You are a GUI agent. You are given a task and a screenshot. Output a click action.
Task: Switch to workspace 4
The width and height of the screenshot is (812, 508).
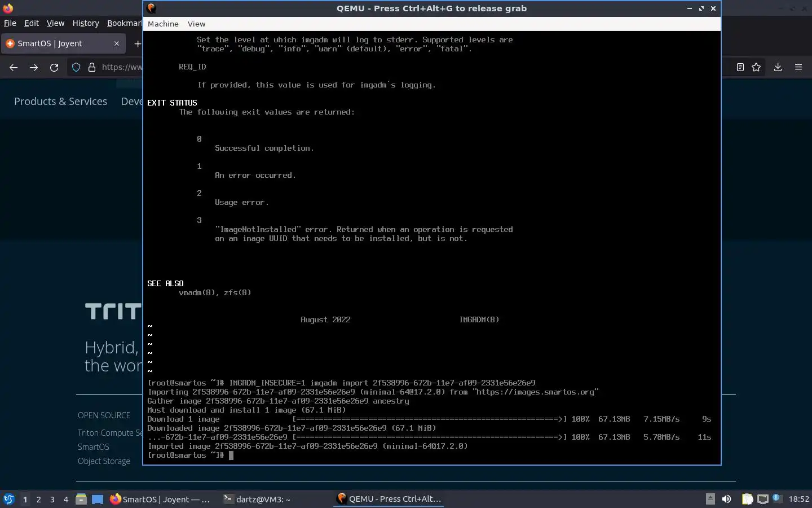[65, 499]
